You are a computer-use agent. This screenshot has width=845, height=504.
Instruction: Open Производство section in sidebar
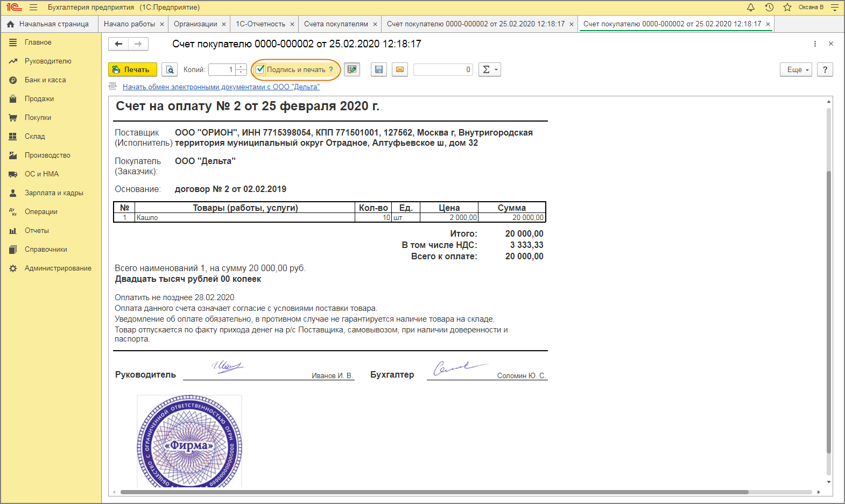pyautogui.click(x=51, y=155)
